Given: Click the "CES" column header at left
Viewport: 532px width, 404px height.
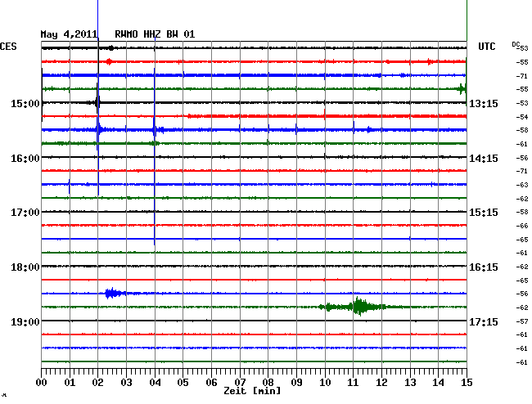Looking at the screenshot, I should (8, 47).
